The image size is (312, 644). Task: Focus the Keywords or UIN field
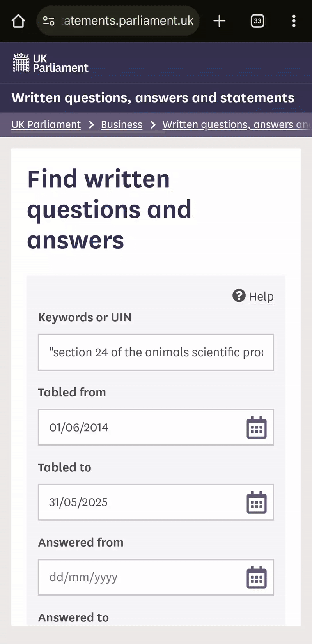tap(156, 352)
